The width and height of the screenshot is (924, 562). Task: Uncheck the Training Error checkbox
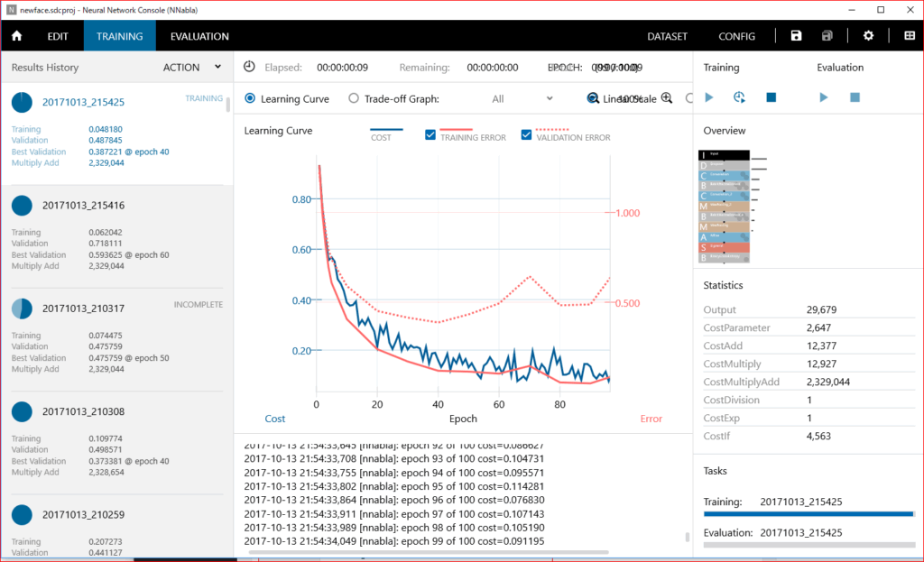point(430,135)
